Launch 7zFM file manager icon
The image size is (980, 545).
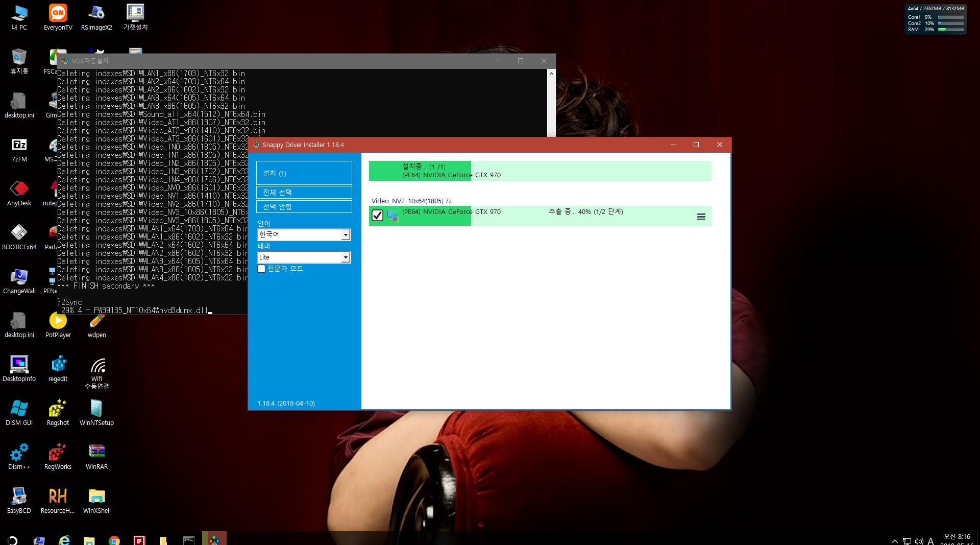pos(19,149)
